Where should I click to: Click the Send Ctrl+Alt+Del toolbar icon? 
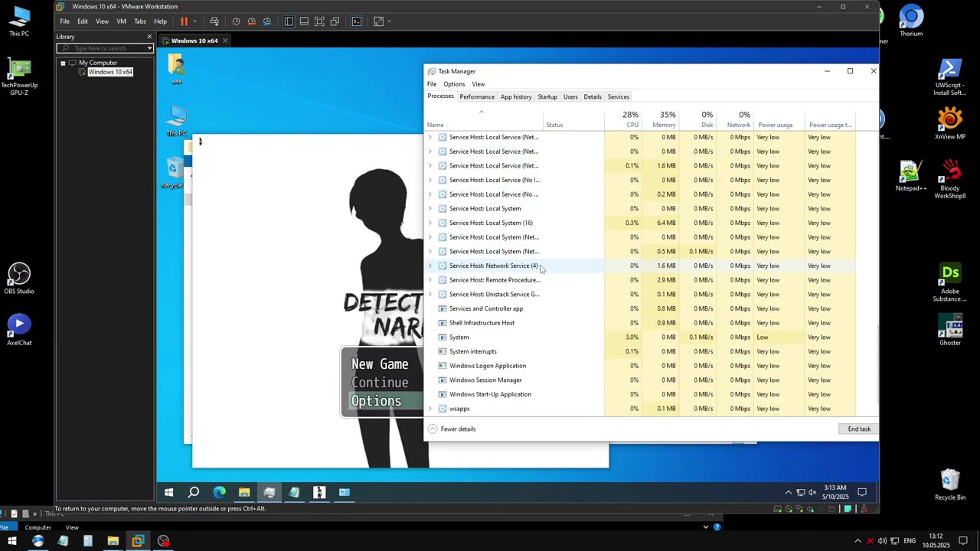214,21
